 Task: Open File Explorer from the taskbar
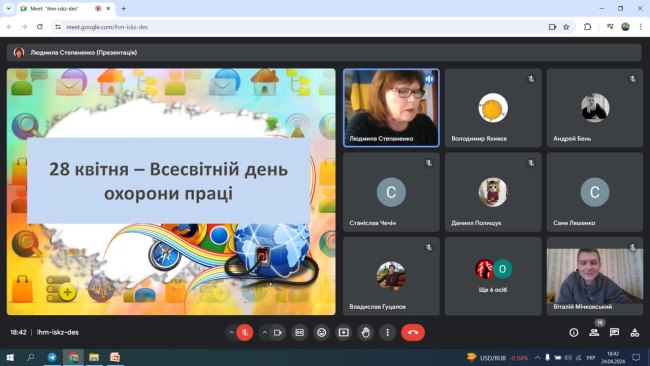pos(94,357)
